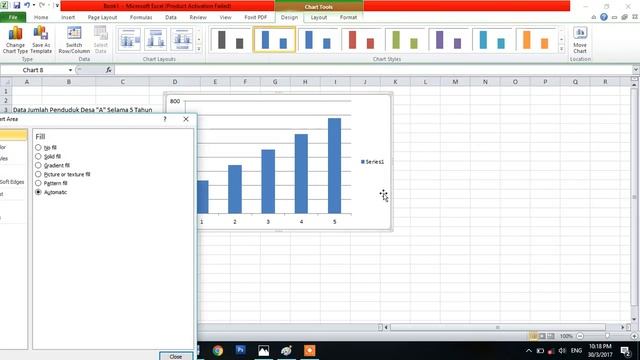Open the File tab
This screenshot has width=640, height=360.
point(13,17)
